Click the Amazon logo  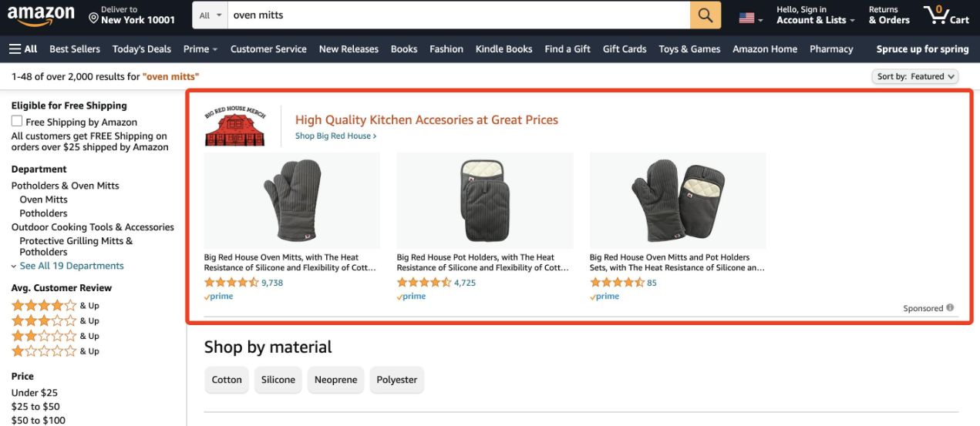[x=41, y=15]
